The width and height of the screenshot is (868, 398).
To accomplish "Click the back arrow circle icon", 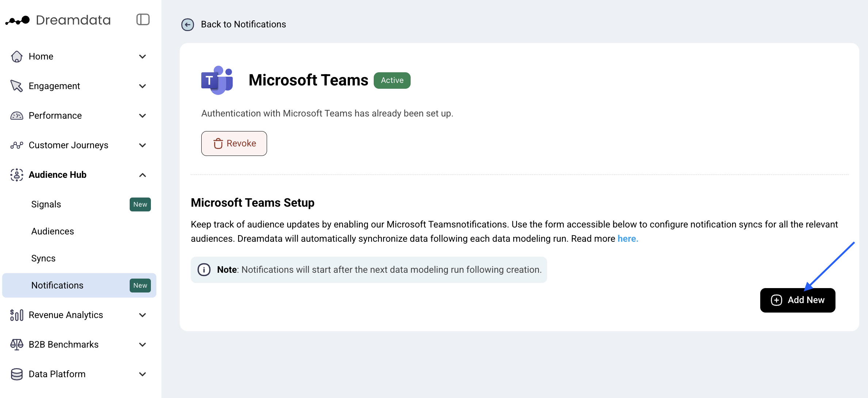I will pos(187,24).
